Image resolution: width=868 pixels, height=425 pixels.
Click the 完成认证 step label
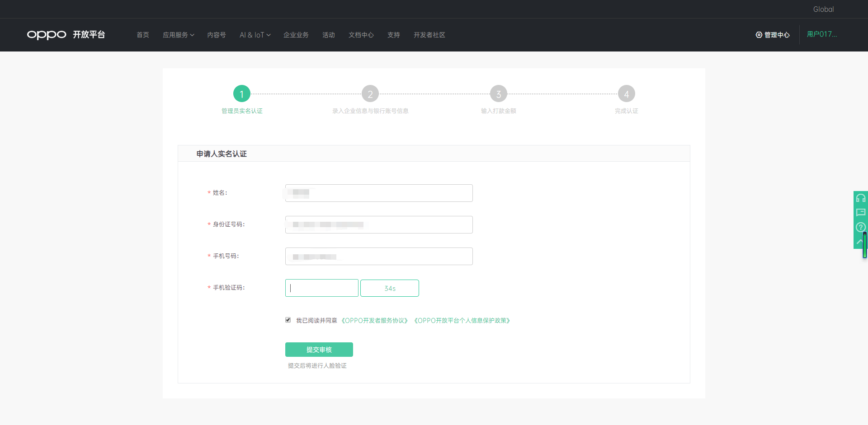coord(627,111)
